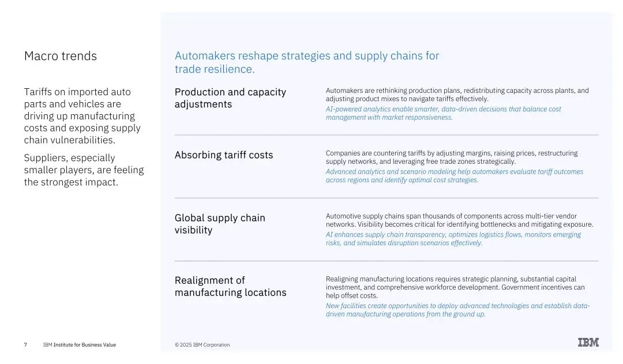Screen dimensions: 623x364
Task: Click the 'Suppliers, especially smaller players' paragraph
Action: click(84, 170)
